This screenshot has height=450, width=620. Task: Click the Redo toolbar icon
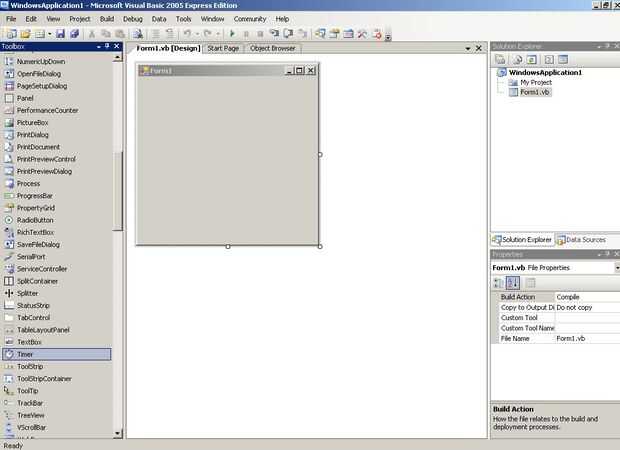208,34
